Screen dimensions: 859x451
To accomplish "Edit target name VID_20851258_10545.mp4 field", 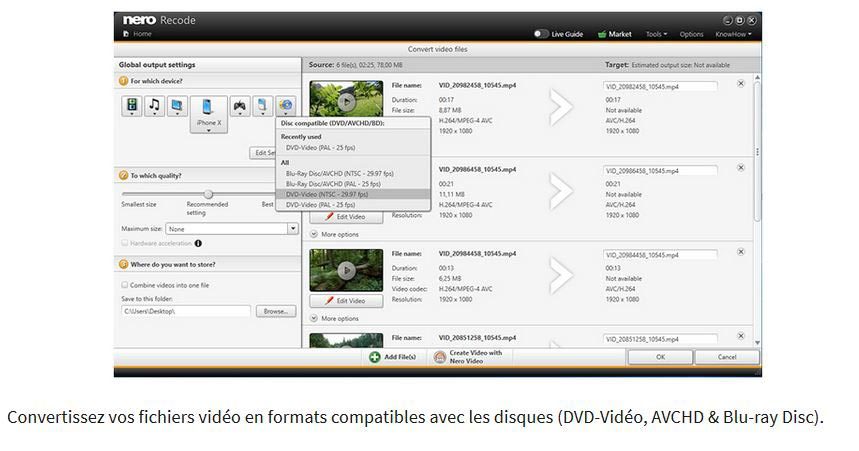I will click(660, 339).
